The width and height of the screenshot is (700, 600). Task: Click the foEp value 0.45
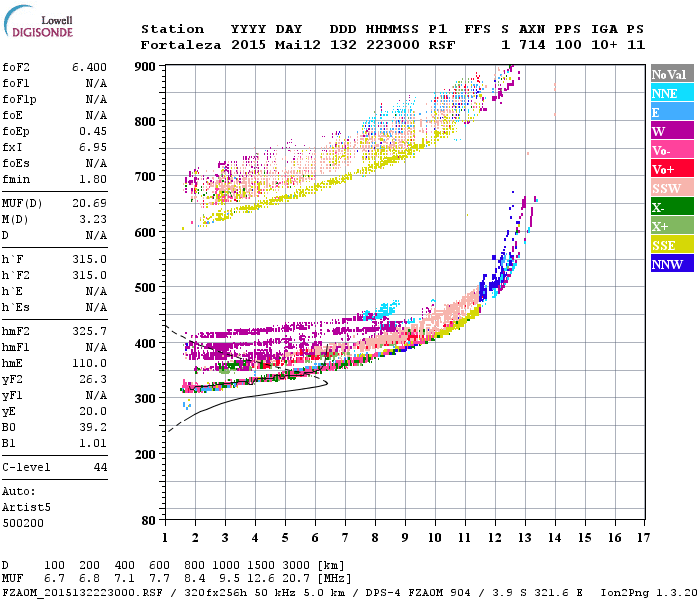point(93,131)
